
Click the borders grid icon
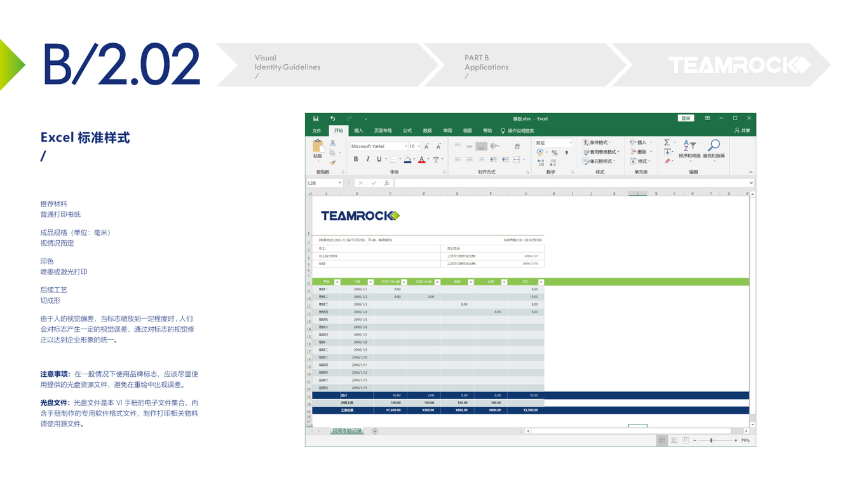pyautogui.click(x=393, y=159)
